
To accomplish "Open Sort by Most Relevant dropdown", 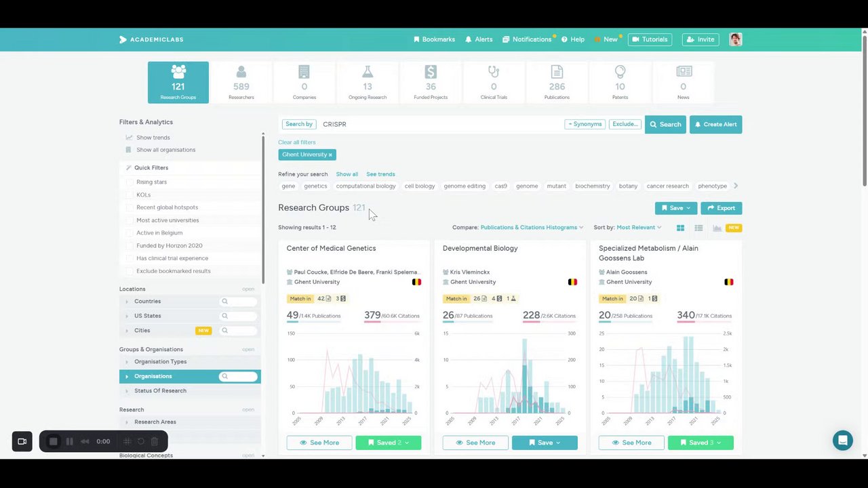I will 639,228.
